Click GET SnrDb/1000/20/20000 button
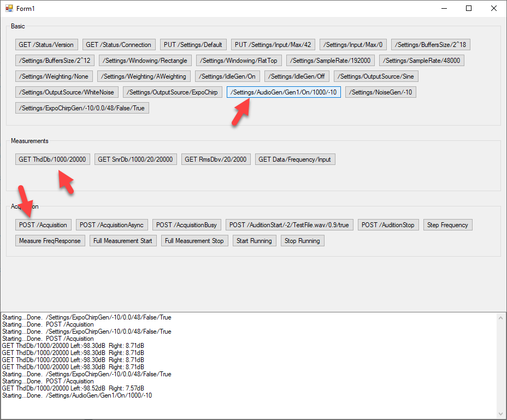 (x=135, y=159)
